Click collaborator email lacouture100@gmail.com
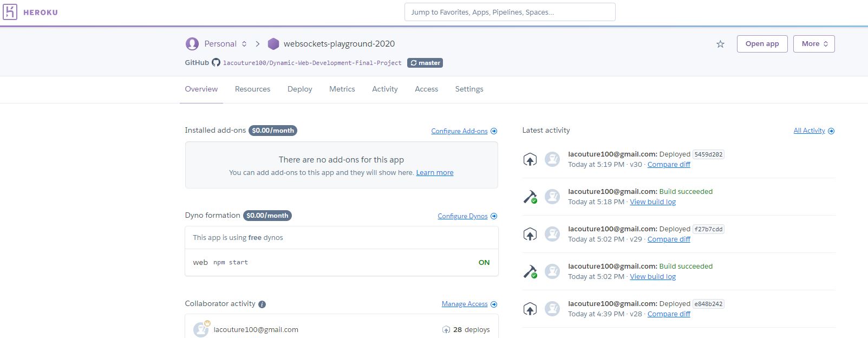The width and height of the screenshot is (868, 338). pyautogui.click(x=256, y=329)
